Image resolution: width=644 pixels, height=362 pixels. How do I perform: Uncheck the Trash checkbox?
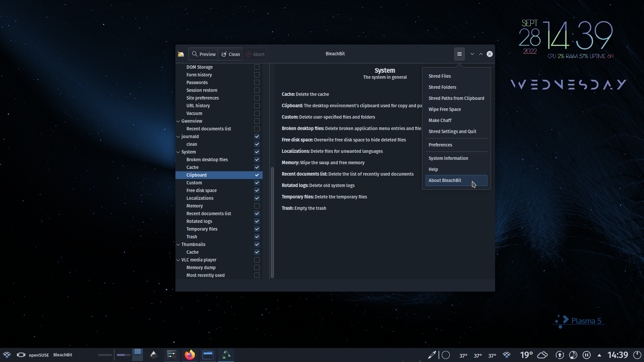[257, 237]
